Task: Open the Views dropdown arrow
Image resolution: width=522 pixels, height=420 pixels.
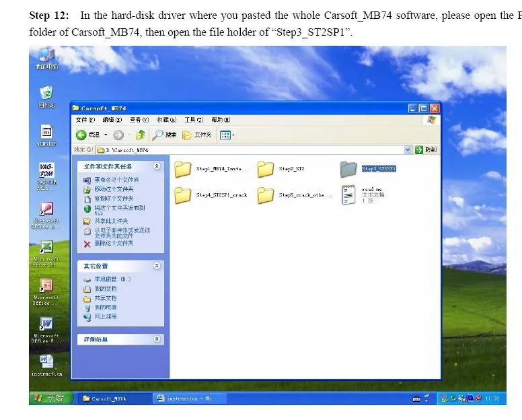Action: [233, 135]
